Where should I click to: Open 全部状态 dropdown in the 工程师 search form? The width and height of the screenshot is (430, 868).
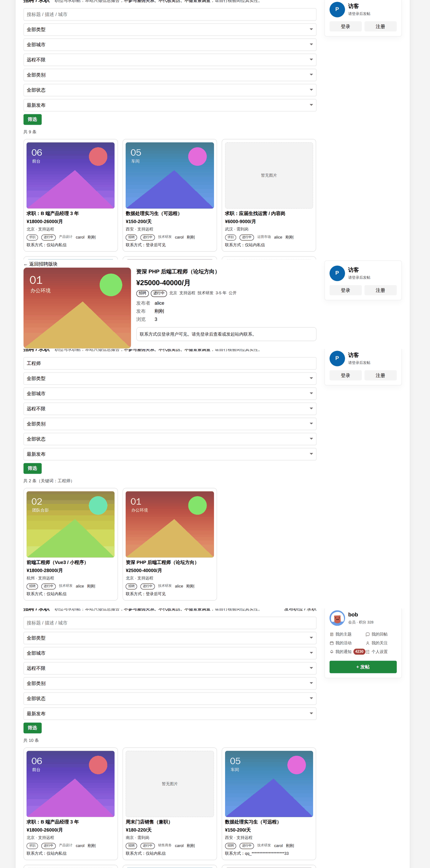click(x=170, y=439)
